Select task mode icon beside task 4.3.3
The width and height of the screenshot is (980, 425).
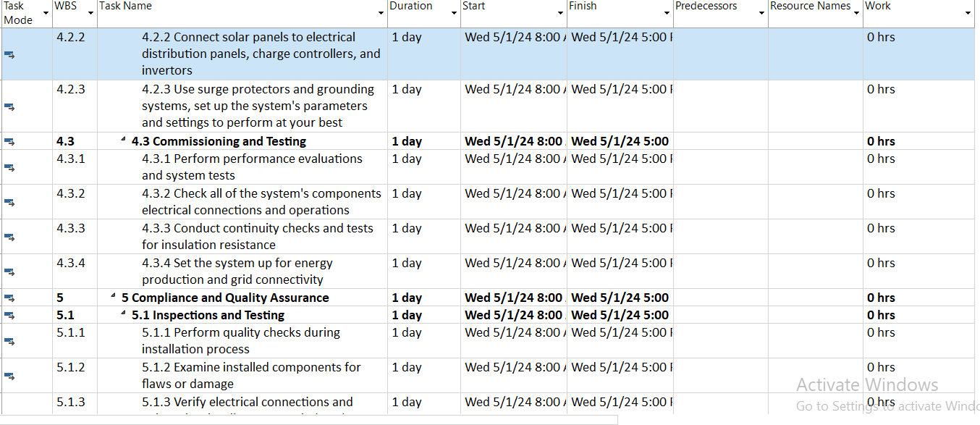[9, 237]
